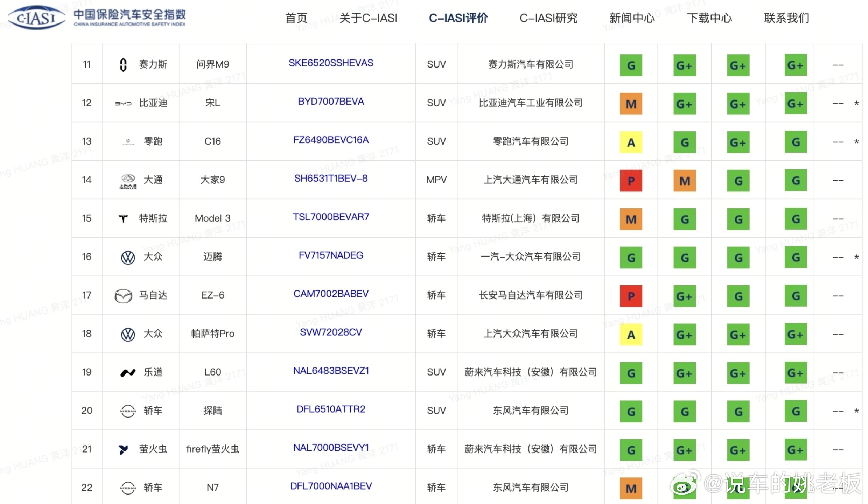
Task: Open model link TSL7000BEVAR7
Action: [x=331, y=217]
